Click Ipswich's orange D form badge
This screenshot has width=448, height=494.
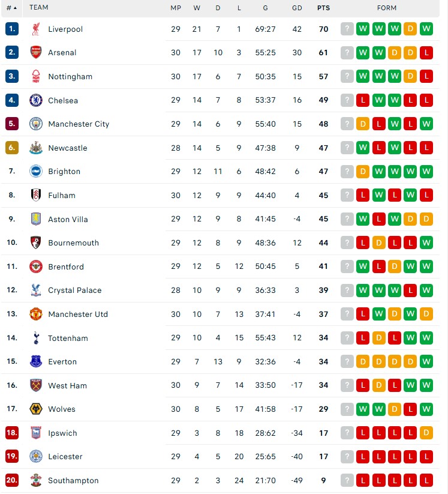pyautogui.click(x=426, y=433)
